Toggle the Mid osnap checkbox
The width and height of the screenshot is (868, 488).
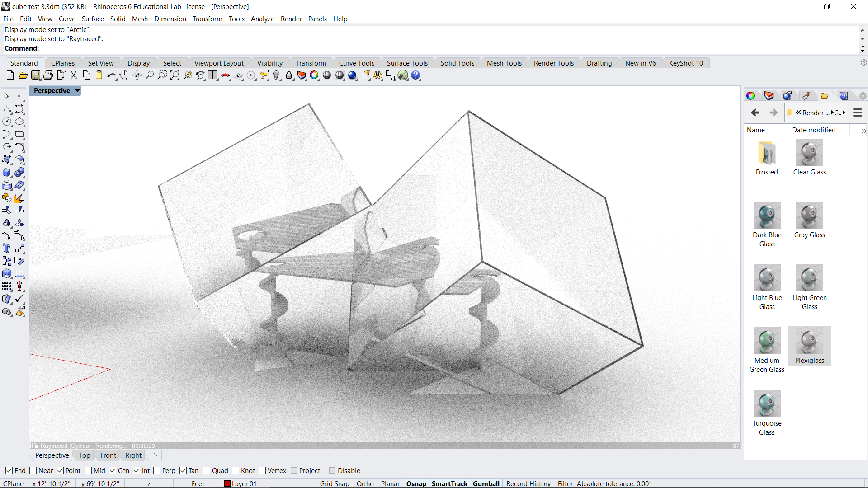(x=88, y=470)
